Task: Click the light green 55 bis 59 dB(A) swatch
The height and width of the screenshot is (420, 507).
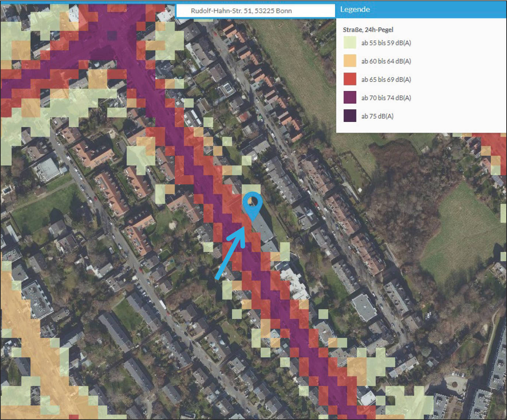Action: coord(350,43)
